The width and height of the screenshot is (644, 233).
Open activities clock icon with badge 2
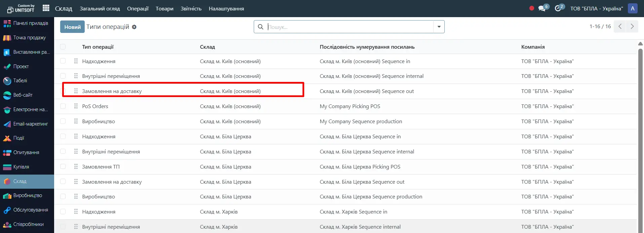[x=558, y=8]
